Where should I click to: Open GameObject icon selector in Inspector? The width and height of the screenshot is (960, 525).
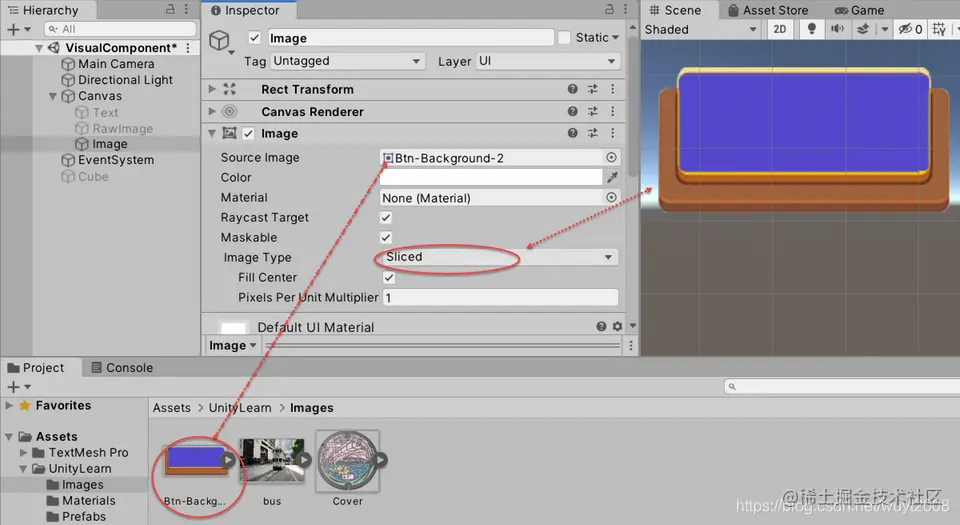point(221,42)
